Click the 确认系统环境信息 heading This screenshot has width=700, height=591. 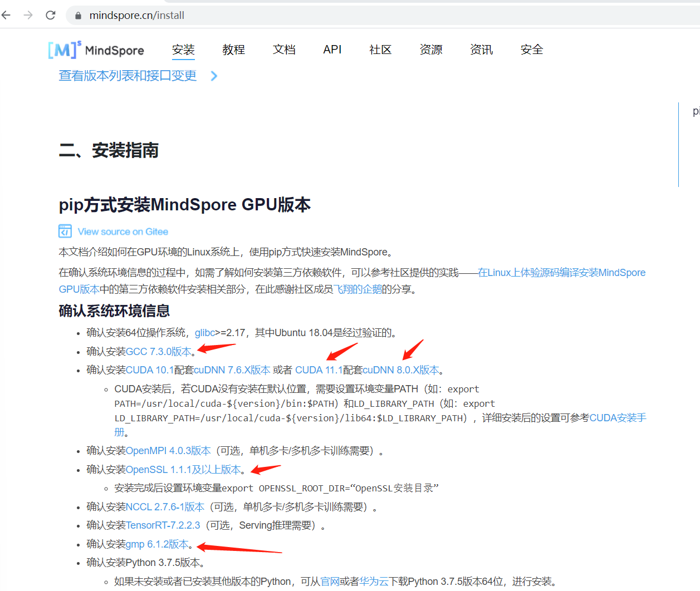click(114, 311)
